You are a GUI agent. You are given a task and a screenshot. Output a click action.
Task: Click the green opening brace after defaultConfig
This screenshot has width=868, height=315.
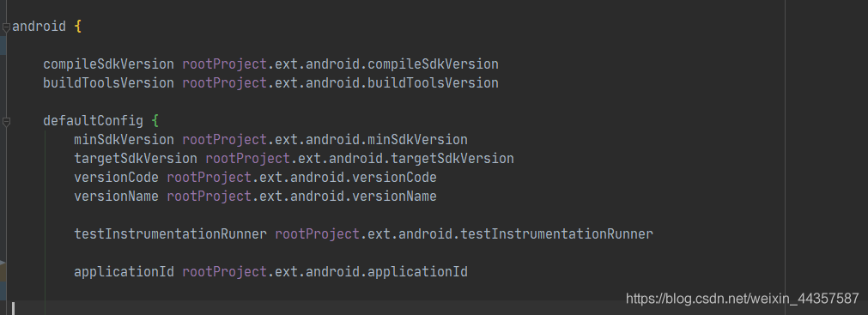(155, 121)
